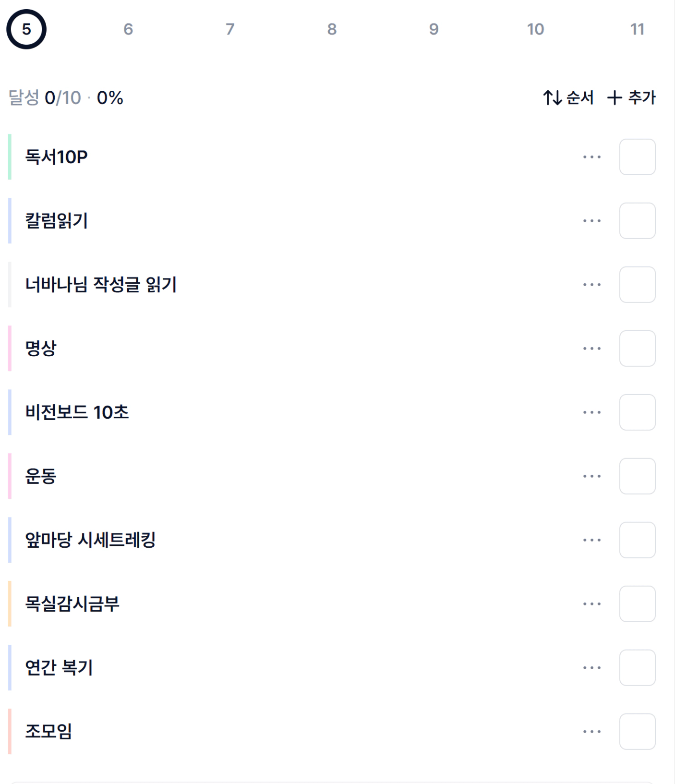Viewport: 675px width, 784px height.
Task: Open more options for 운동 habit
Action: [x=591, y=476]
